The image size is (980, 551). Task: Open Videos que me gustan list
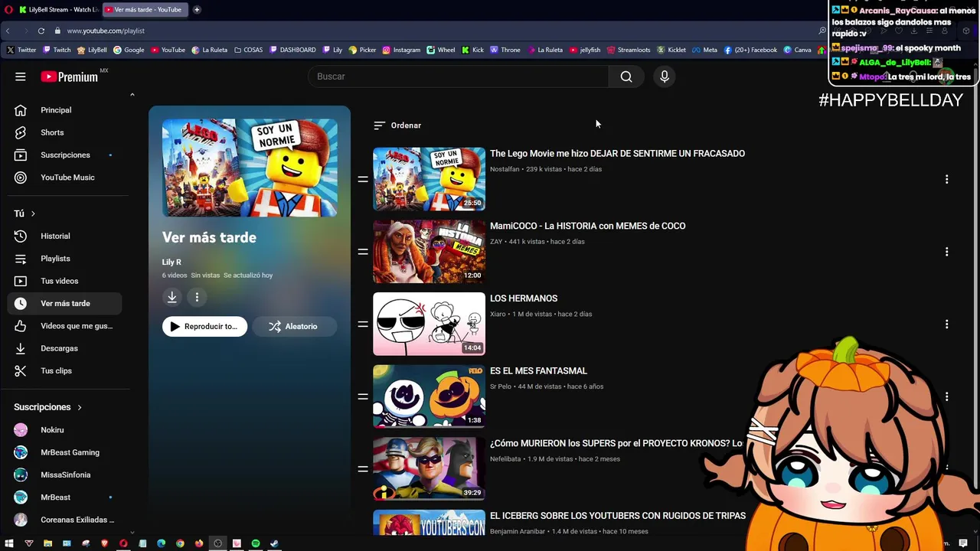tap(64, 326)
